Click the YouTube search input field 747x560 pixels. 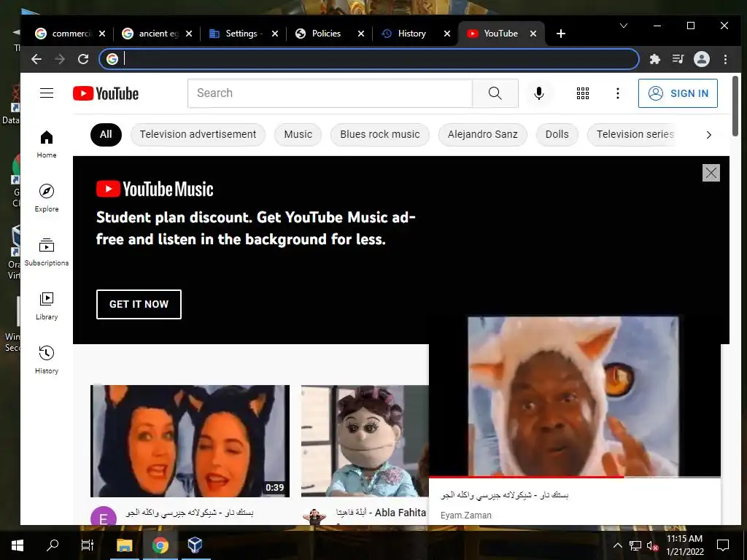point(330,93)
